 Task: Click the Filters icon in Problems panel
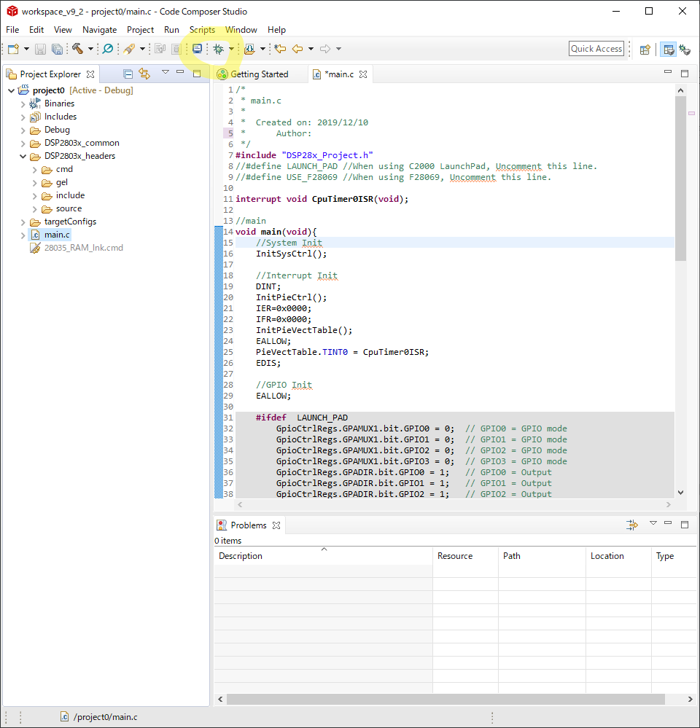[632, 525]
